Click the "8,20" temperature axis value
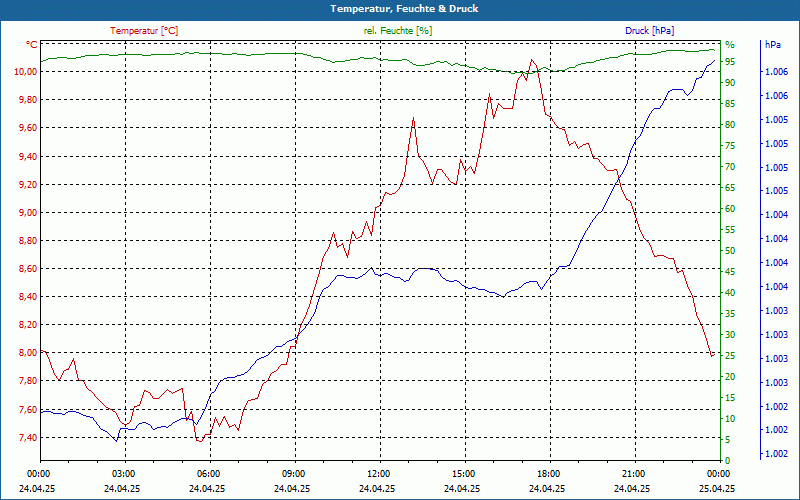The width and height of the screenshot is (800, 500). (x=28, y=325)
